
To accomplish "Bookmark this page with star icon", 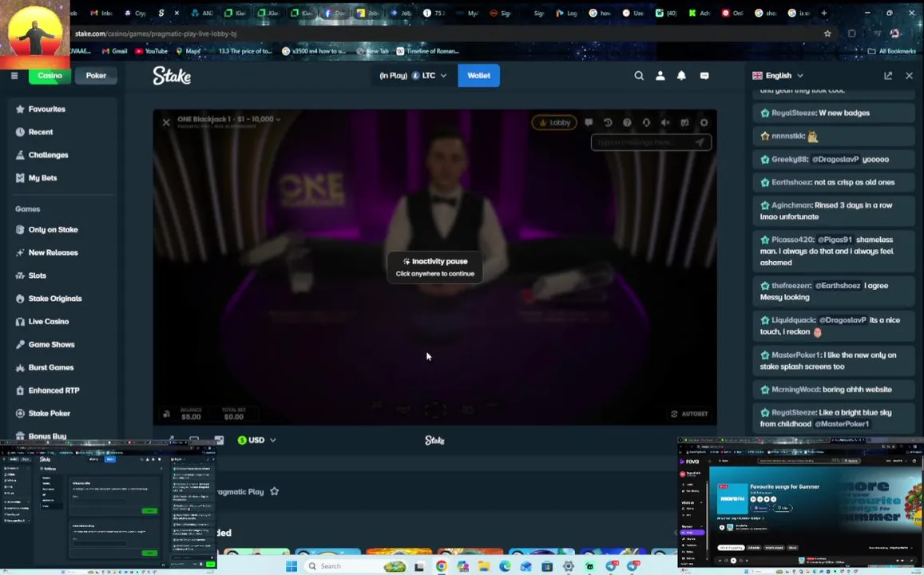I will click(827, 34).
